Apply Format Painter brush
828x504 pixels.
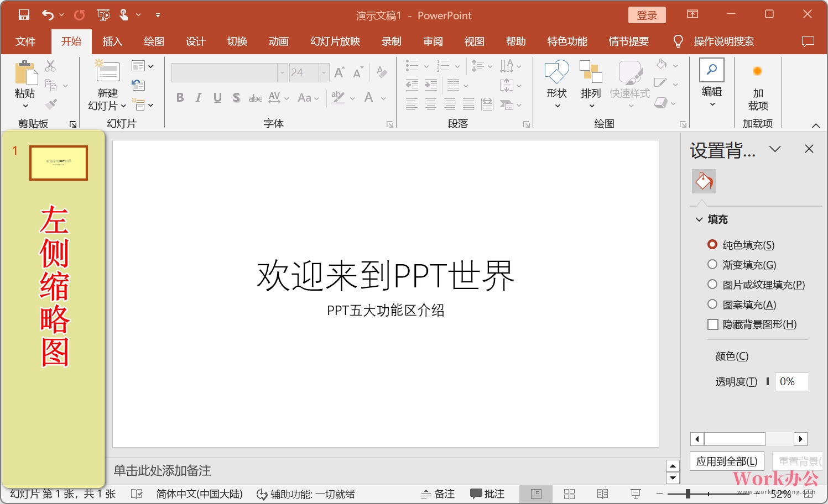pos(51,104)
